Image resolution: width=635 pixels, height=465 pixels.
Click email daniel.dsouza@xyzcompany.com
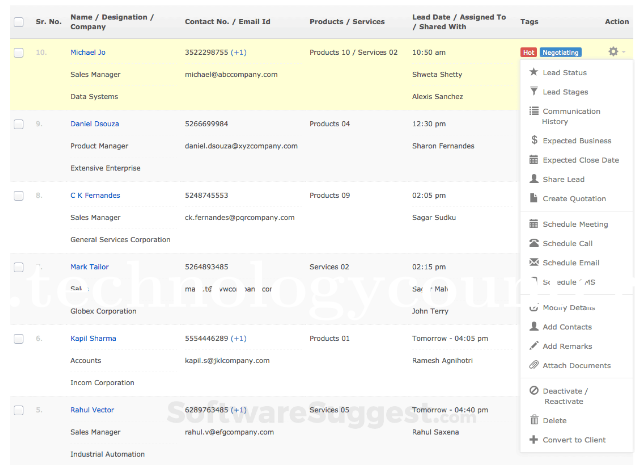(x=241, y=146)
